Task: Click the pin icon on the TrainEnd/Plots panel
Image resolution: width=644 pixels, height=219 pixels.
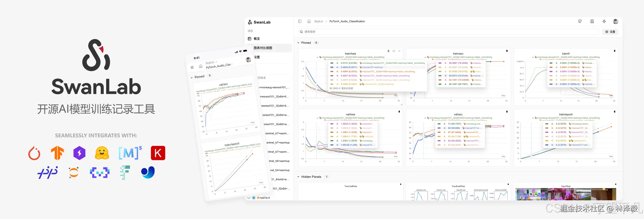Action: click(x=508, y=184)
